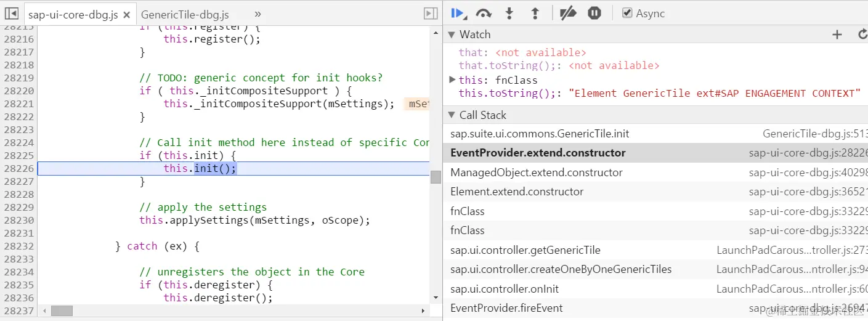Switch to the GenericTile-dbg.js tab
This screenshot has height=321, width=868.
[185, 14]
